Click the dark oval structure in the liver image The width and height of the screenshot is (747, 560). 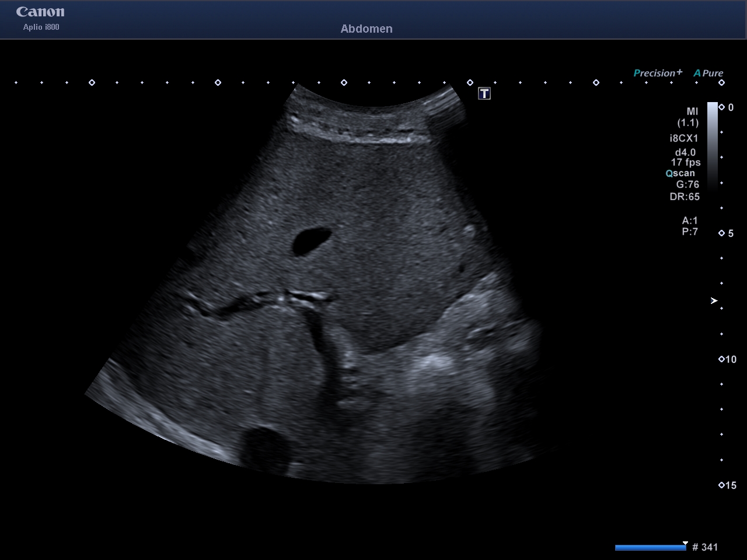pos(311,241)
